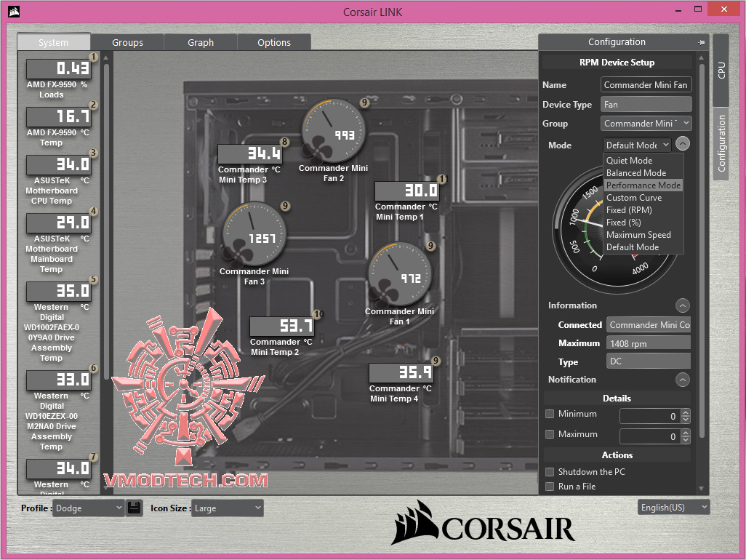Viewport: 746px width, 560px height.
Task: Collapse the Notification section
Action: coord(683,380)
